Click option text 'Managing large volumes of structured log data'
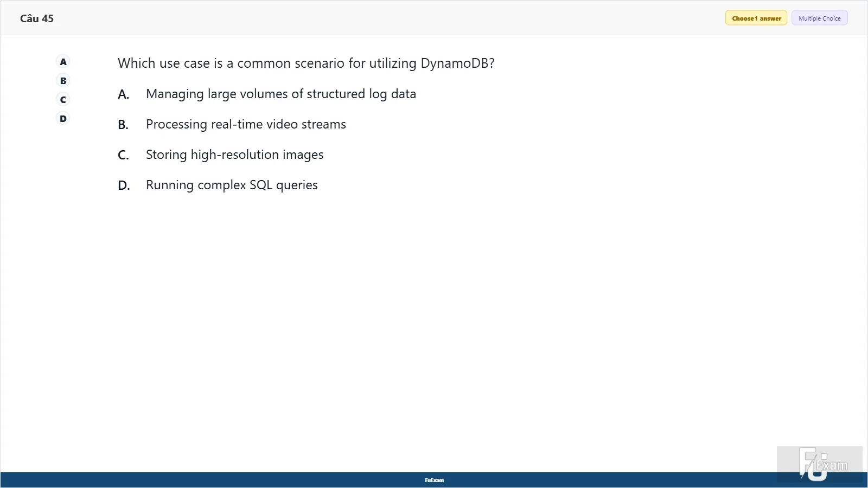This screenshot has width=868, height=488. [x=281, y=94]
